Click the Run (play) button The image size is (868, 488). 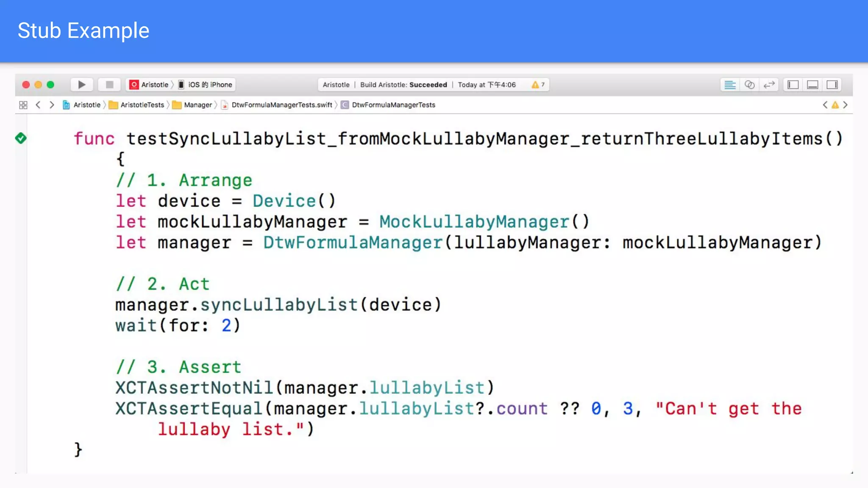point(81,85)
